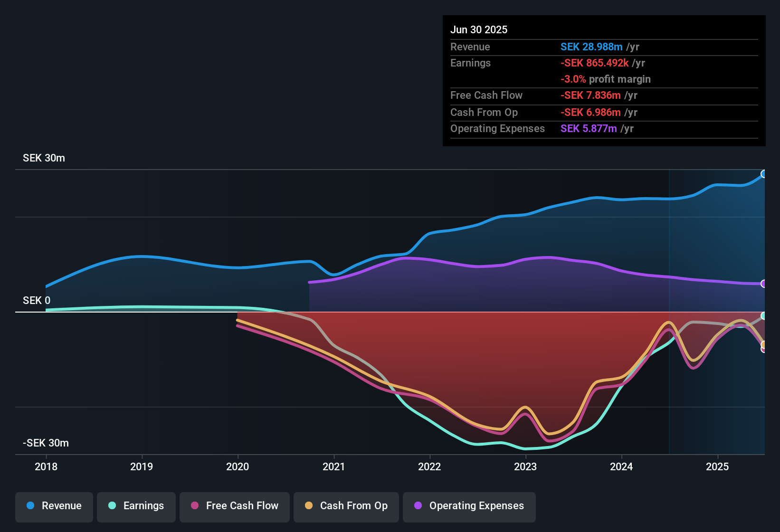Click the blue Revenue legend dot
Image resolution: width=780 pixels, height=532 pixels.
pos(30,506)
